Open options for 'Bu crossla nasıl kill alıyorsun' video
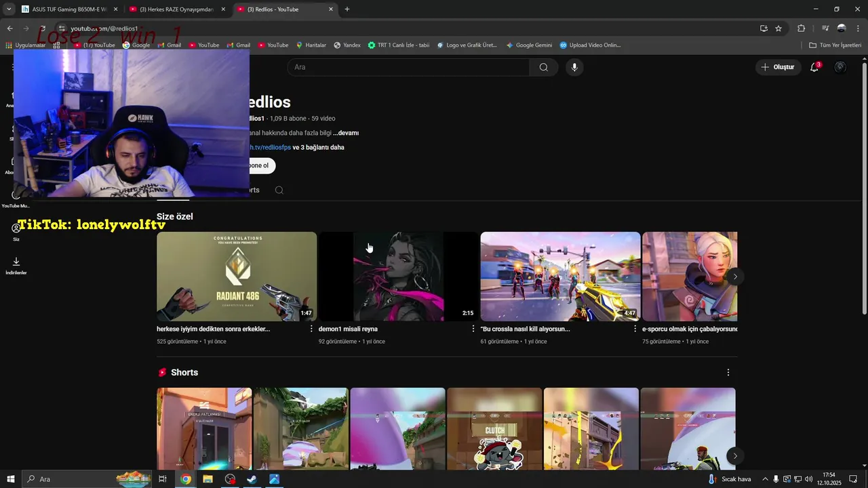Image resolution: width=868 pixels, height=488 pixels. (635, 329)
